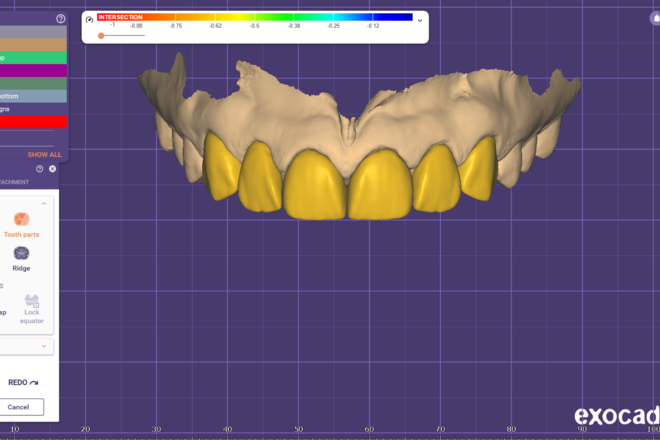This screenshot has width=660, height=440.
Task: Toggle the red group visibility bar
Action: [33, 122]
